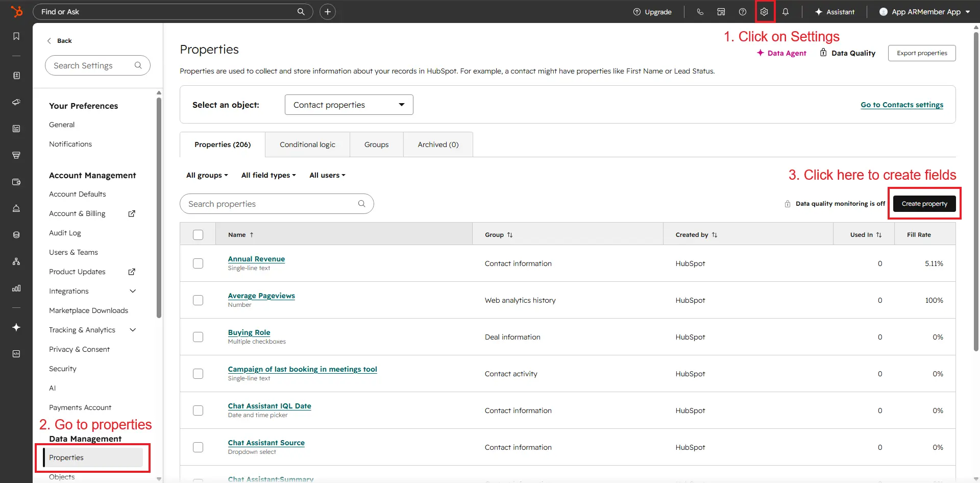Open the Help question mark icon
This screenshot has width=980, height=483.
tap(743, 12)
